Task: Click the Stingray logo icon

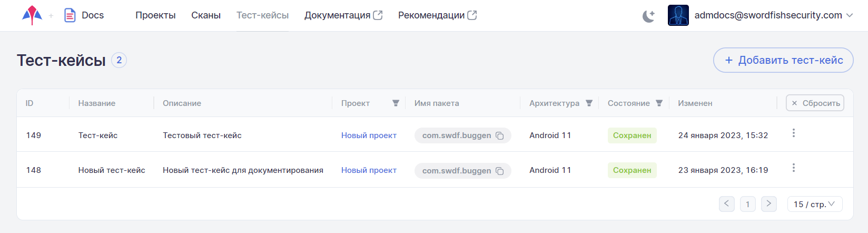Action: (32, 15)
